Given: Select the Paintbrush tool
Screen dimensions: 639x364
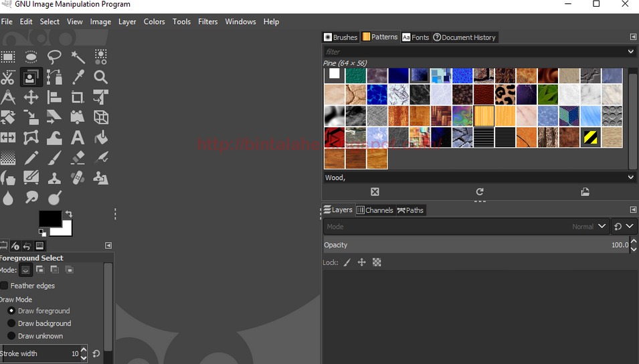Looking at the screenshot, I should point(54,158).
